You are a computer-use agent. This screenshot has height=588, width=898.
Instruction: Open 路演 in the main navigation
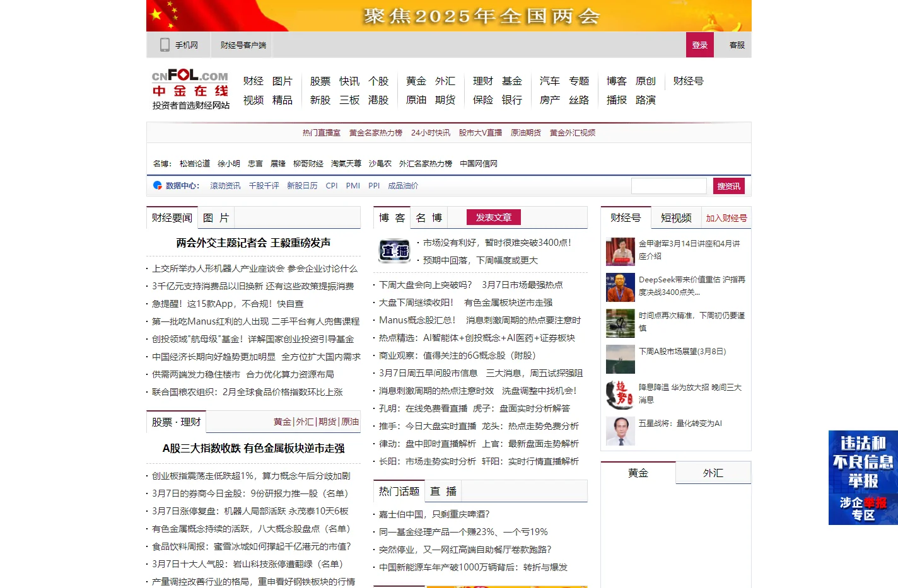(x=646, y=100)
